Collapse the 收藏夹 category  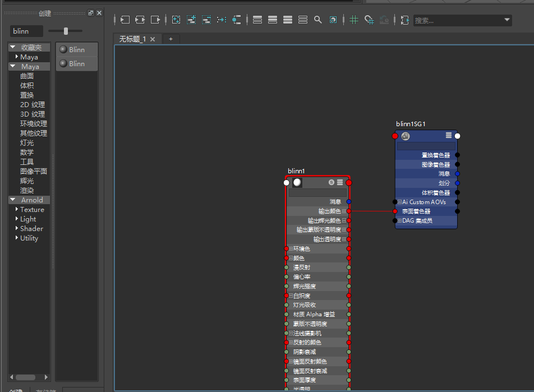[x=13, y=47]
